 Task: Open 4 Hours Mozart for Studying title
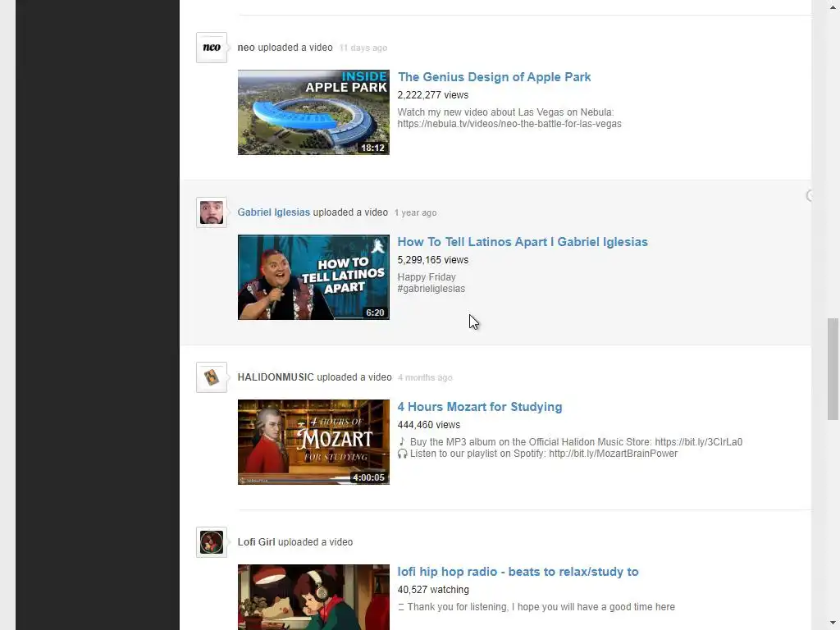point(479,407)
